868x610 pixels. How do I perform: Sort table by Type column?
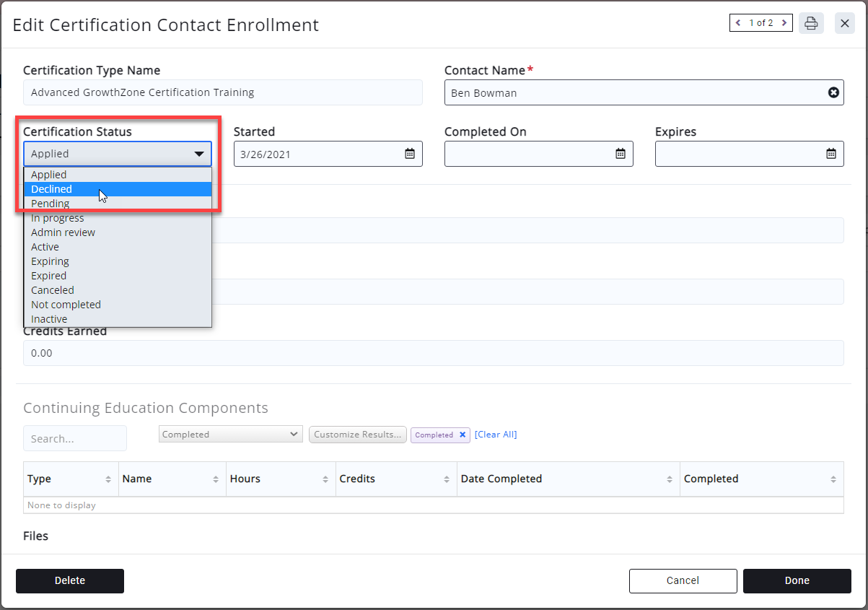pyautogui.click(x=108, y=479)
